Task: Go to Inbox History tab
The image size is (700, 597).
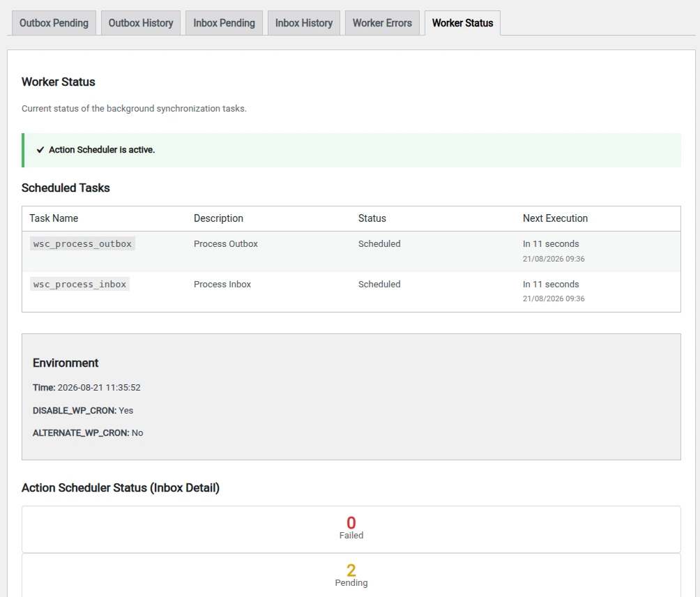Action: coord(303,23)
